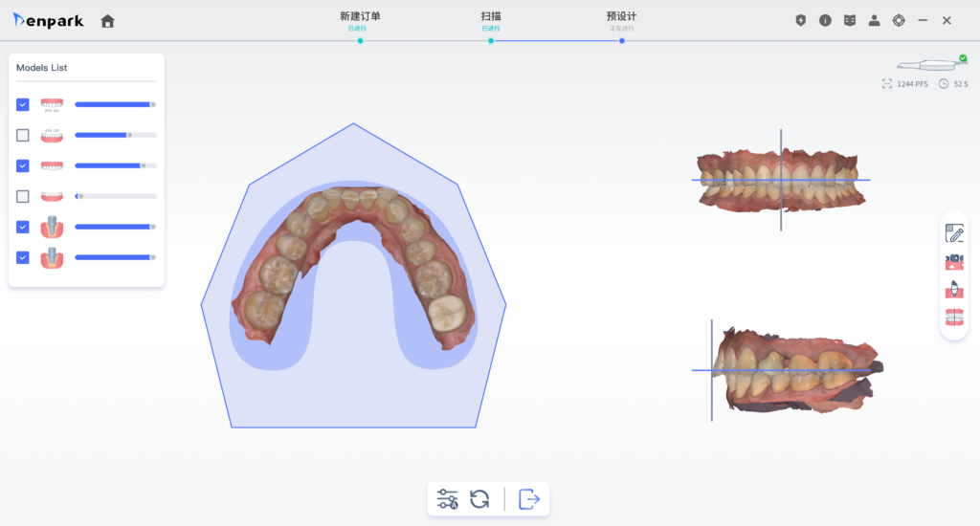Enable the second pre-op lower jaw checkbox
This screenshot has height=526, width=980.
click(23, 135)
